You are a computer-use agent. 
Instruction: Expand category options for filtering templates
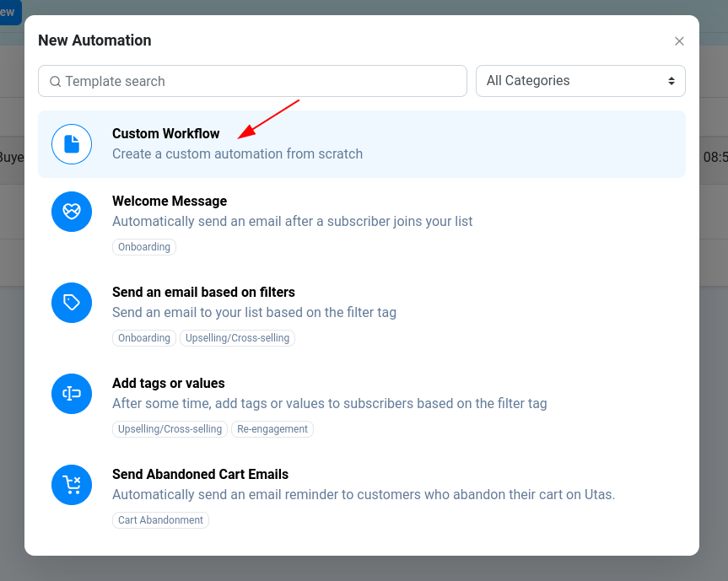580,80
